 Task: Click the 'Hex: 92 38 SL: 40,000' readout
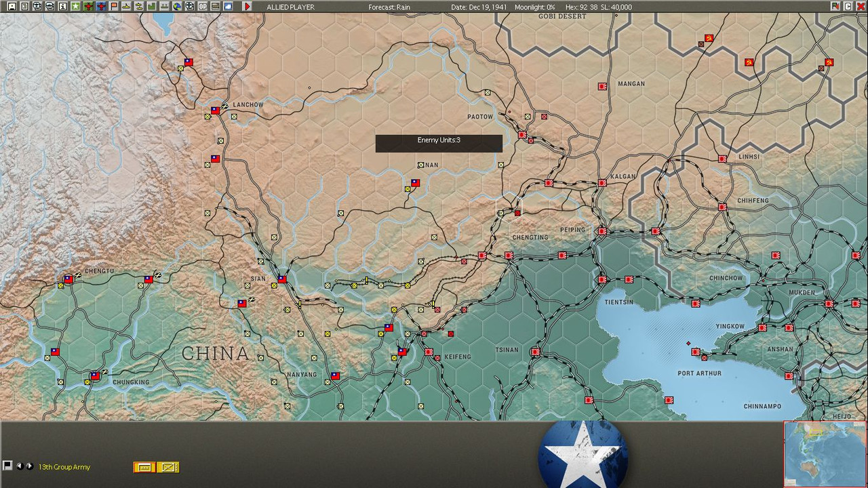tap(598, 7)
